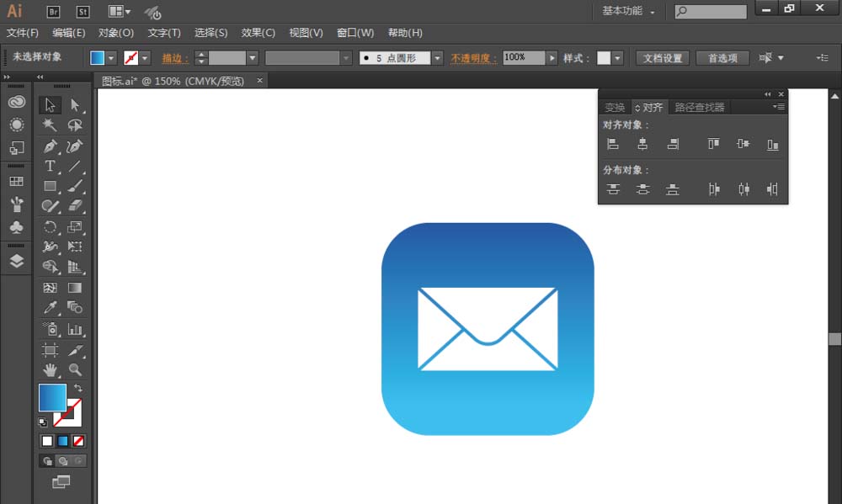Select the Width/Warp tool
This screenshot has width=842, height=504.
click(50, 247)
